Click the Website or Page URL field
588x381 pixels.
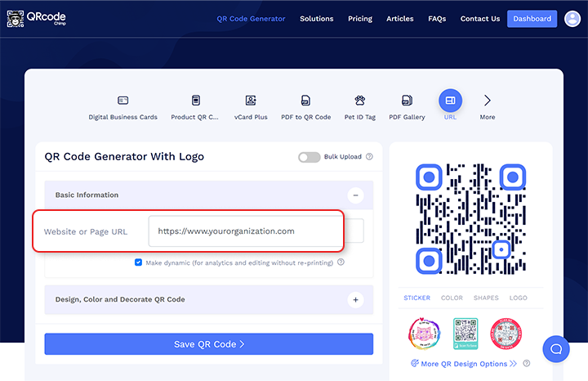tap(244, 231)
